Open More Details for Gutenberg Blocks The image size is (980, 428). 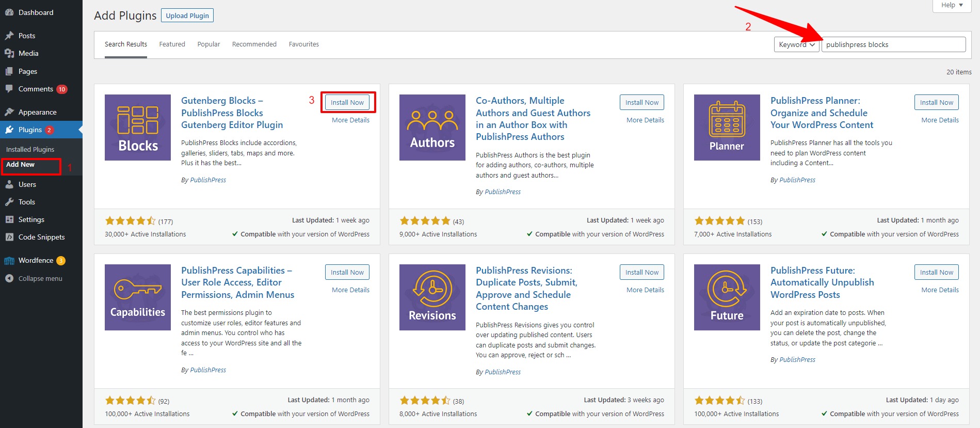pyautogui.click(x=350, y=120)
